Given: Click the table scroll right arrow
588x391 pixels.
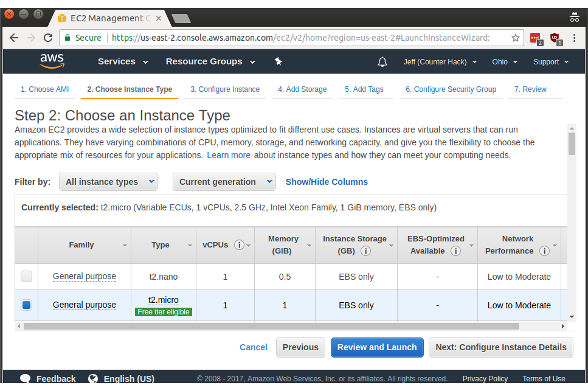Looking at the screenshot, I should click(563, 326).
